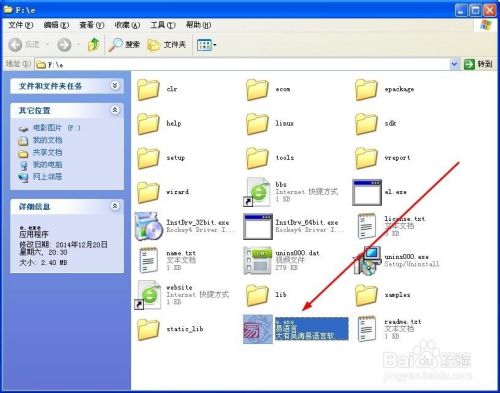Select the website Internet shortcut icon
Image resolution: width=500 pixels, height=393 pixels.
tap(148, 295)
